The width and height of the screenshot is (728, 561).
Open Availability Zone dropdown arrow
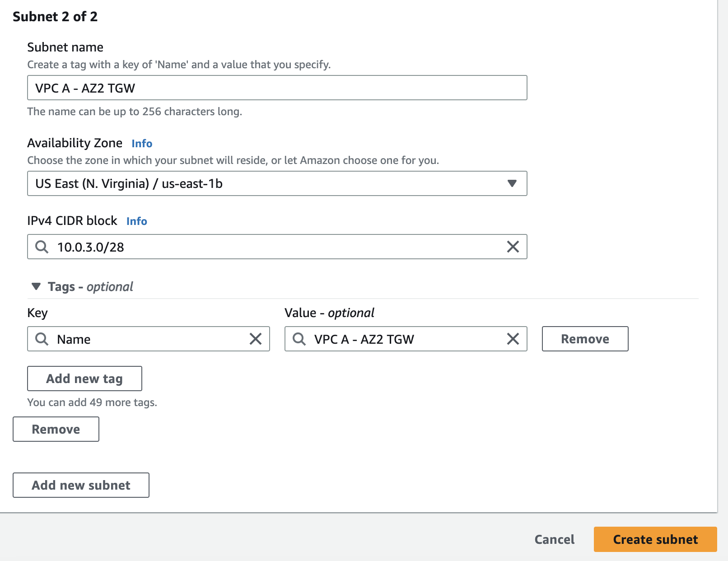pyautogui.click(x=512, y=183)
